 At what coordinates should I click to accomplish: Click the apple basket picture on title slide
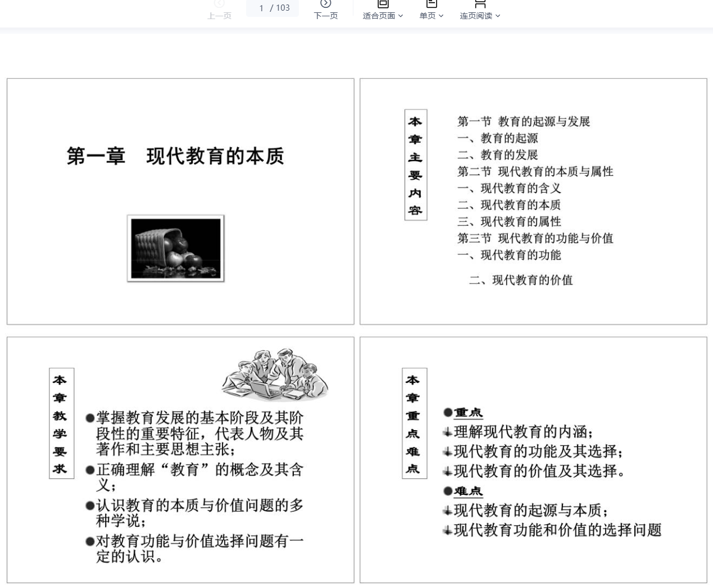176,248
